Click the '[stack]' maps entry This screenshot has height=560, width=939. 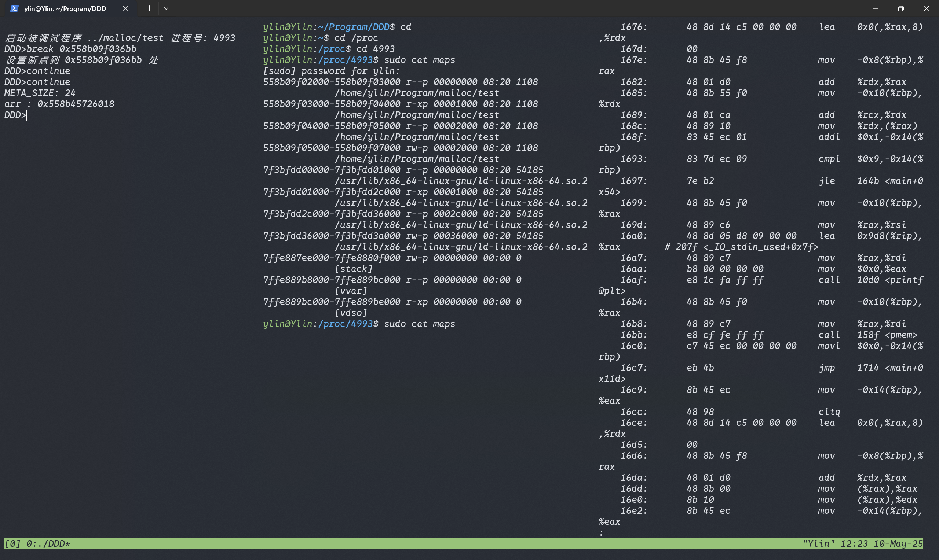click(x=354, y=269)
